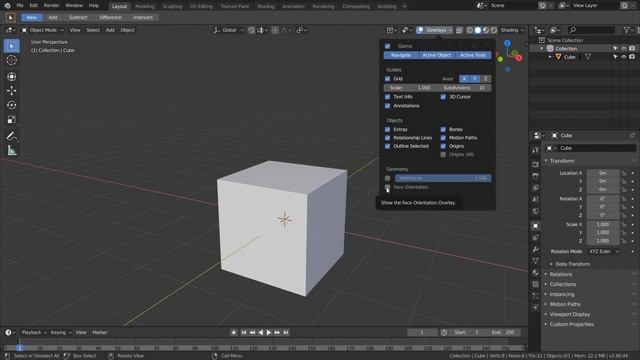
Task: Toggle the Gizmo checkbox in overlays
Action: coord(387,46)
